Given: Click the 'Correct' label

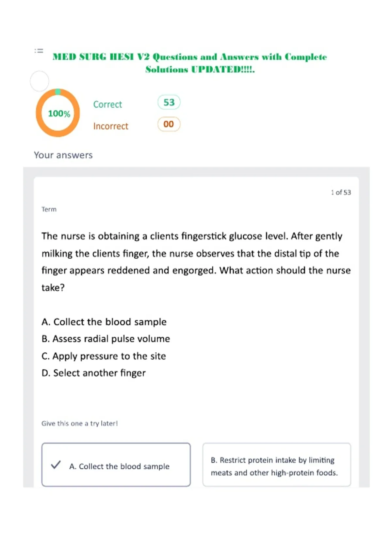Looking at the screenshot, I should coord(107,104).
